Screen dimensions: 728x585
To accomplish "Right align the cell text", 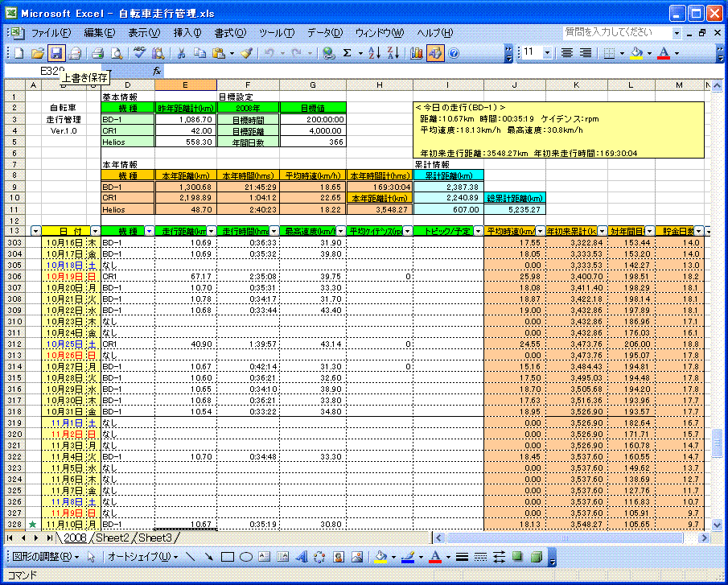I will tap(586, 53).
